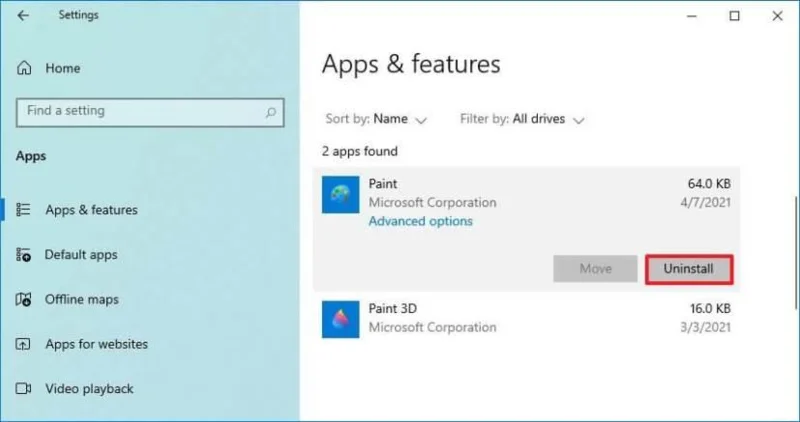This screenshot has width=800, height=422.
Task: Select the Paint app palette icon
Action: [340, 194]
